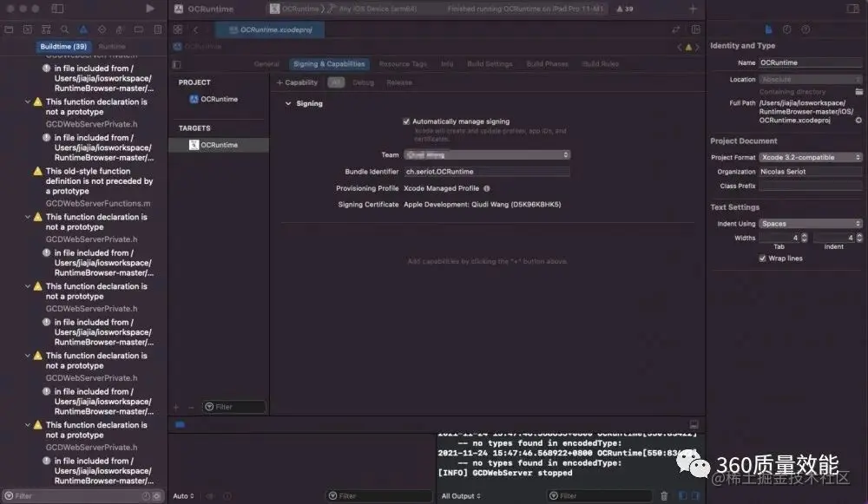Switch to the Build Rules tab

pos(600,64)
